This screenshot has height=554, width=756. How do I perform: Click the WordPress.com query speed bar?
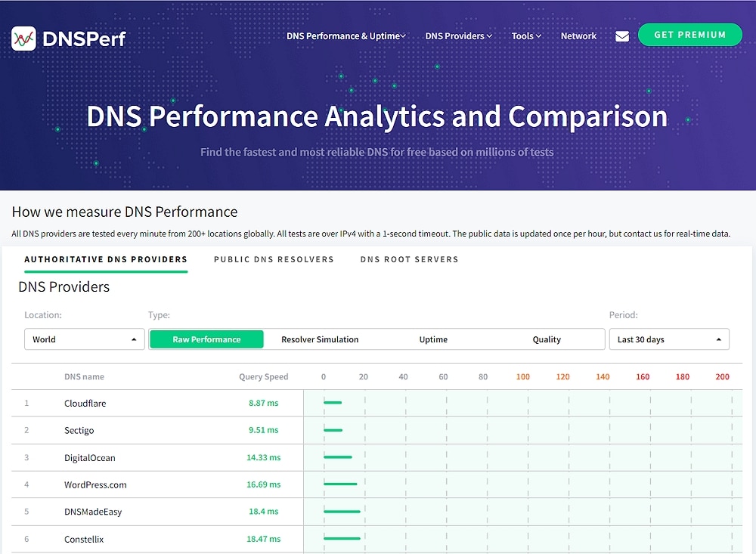(340, 484)
